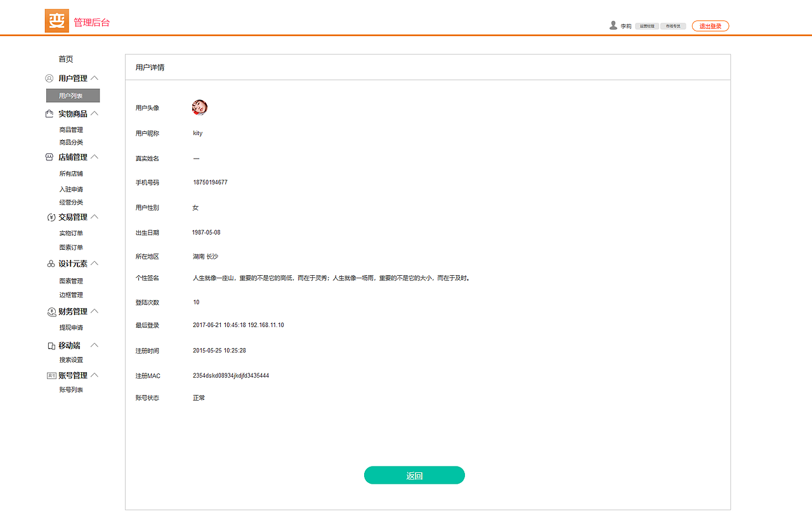Collapse the 店铺管理 section chevron
Image resolution: width=812 pixels, height=523 pixels.
click(x=95, y=157)
